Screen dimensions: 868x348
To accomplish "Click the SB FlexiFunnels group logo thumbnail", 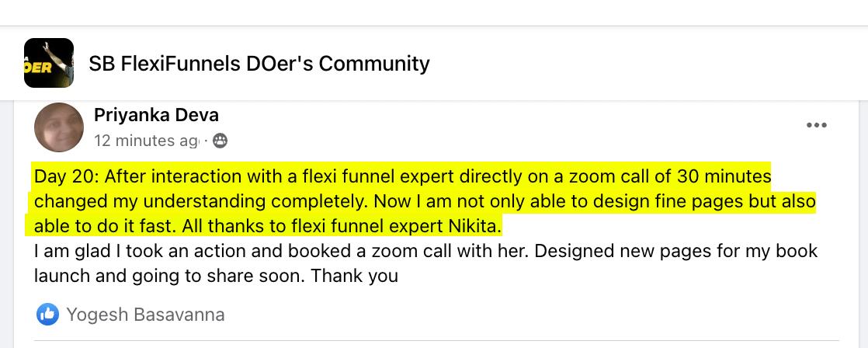I will point(49,63).
